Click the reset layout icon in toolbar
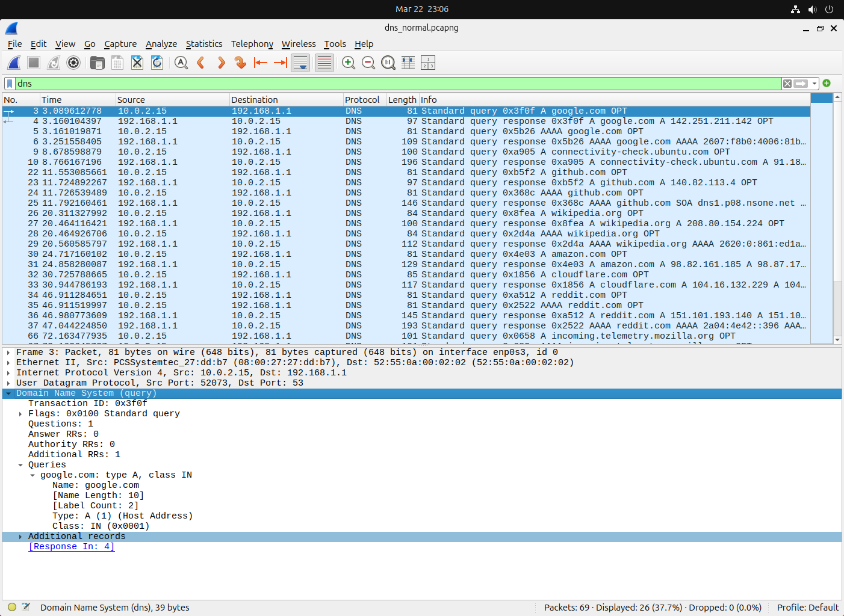 coord(428,63)
